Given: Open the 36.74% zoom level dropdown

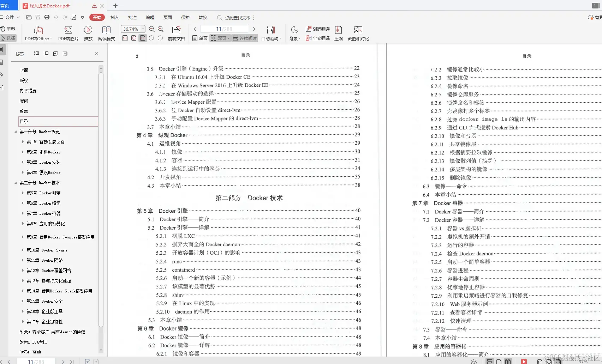Looking at the screenshot, I should [x=133, y=29].
